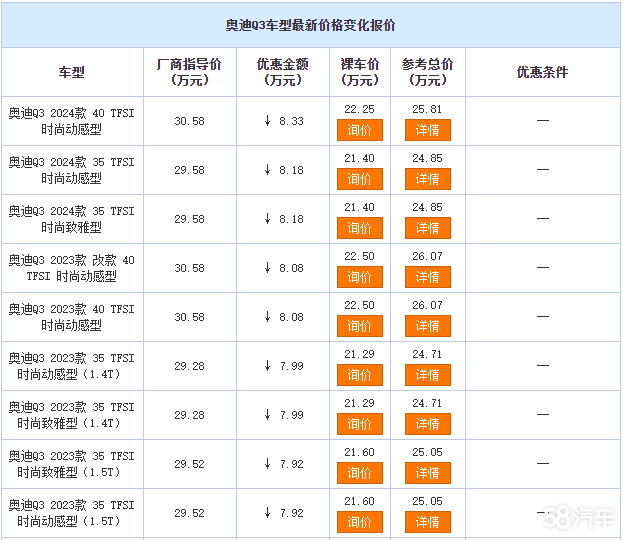Click the 参考总价(万元) column header
The height and width of the screenshot is (540, 624).
tap(428, 72)
